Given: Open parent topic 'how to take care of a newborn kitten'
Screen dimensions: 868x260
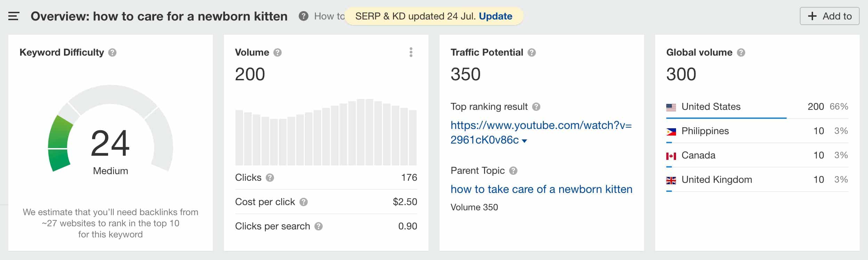Looking at the screenshot, I should [541, 189].
